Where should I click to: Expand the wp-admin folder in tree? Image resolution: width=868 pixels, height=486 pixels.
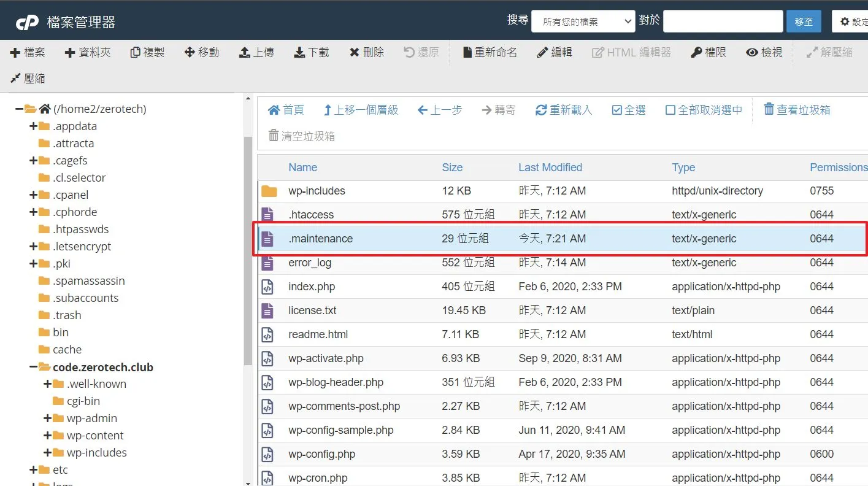coord(47,418)
